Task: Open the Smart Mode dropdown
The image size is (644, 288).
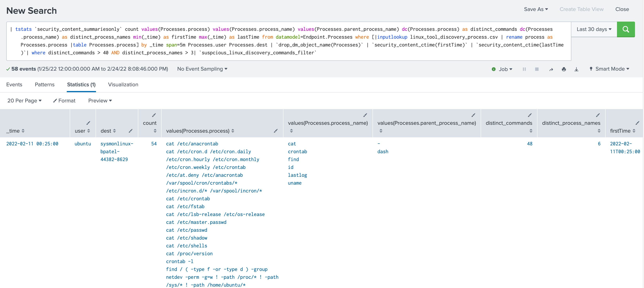Action: coord(610,69)
